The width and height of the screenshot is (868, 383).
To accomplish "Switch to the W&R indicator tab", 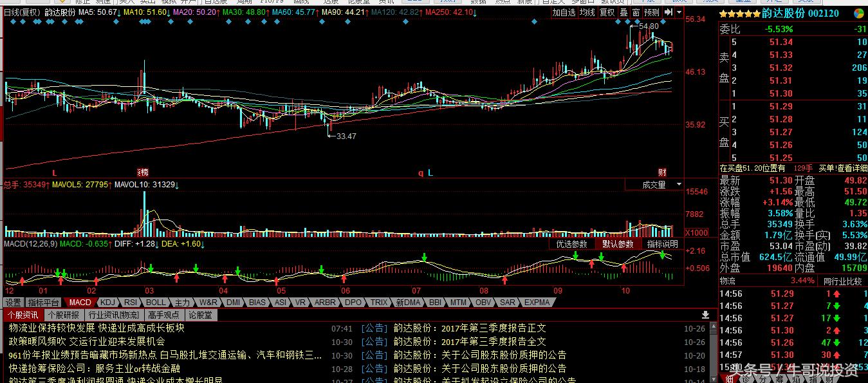I will coord(208,303).
